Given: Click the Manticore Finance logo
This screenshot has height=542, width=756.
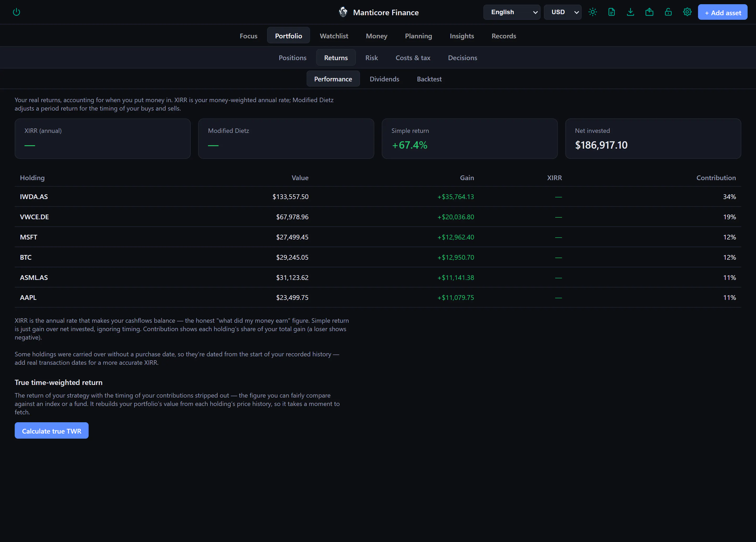Looking at the screenshot, I should (x=343, y=12).
